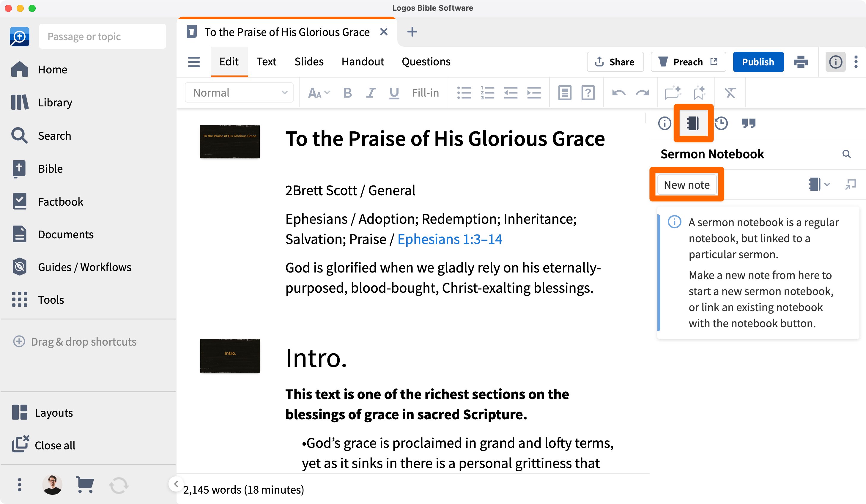Select the title slide thumbnail

(x=229, y=141)
